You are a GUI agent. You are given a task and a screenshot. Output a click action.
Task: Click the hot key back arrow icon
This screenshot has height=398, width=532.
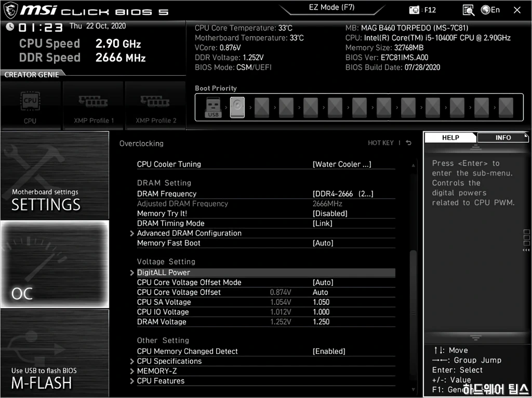tap(409, 143)
